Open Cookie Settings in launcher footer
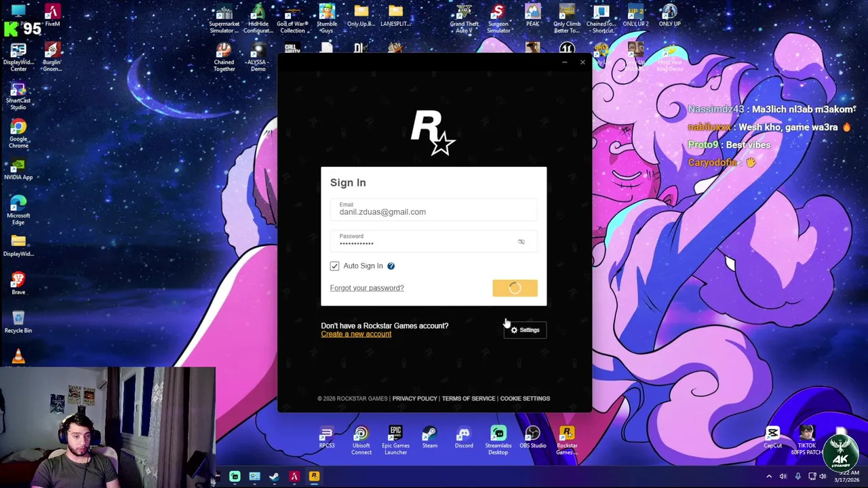868x488 pixels. (x=525, y=399)
